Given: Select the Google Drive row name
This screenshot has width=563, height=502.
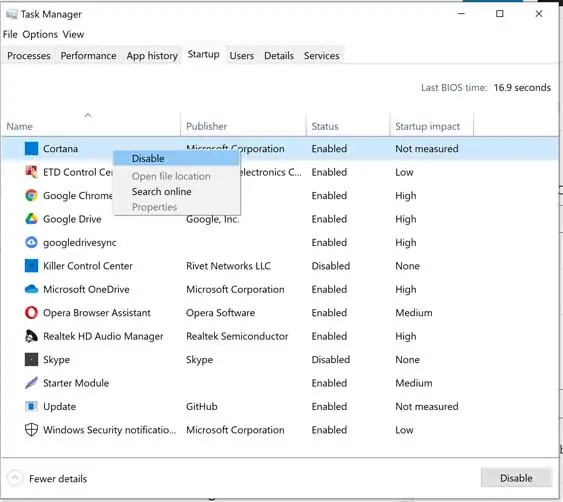Looking at the screenshot, I should [x=72, y=219].
